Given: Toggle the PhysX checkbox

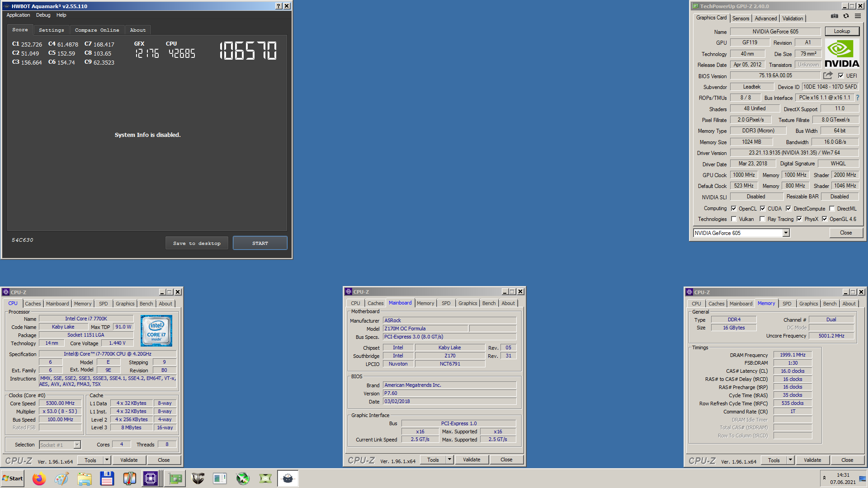Looking at the screenshot, I should pyautogui.click(x=799, y=219).
